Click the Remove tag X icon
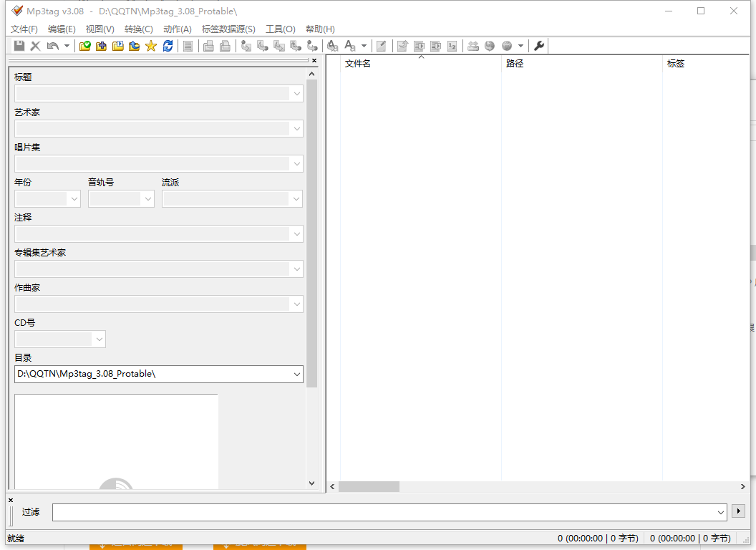The height and width of the screenshot is (550, 756). pyautogui.click(x=35, y=46)
